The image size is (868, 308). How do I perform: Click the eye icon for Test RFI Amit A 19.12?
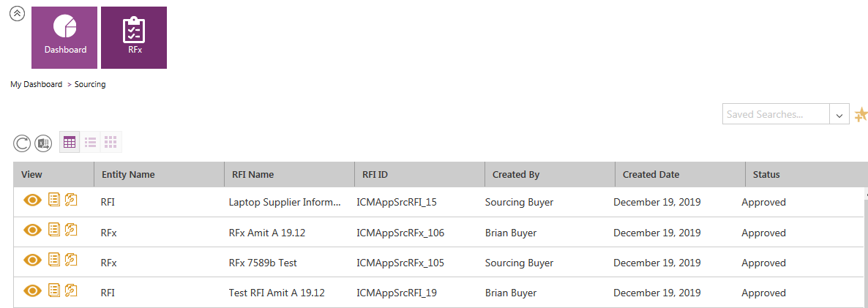(x=32, y=292)
